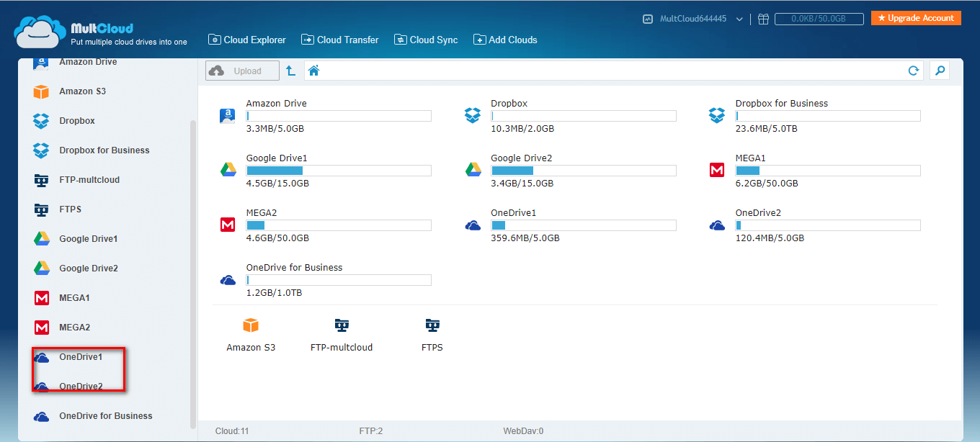Select Dropbox for Business in the sidebar
The image size is (980, 442).
point(104,150)
